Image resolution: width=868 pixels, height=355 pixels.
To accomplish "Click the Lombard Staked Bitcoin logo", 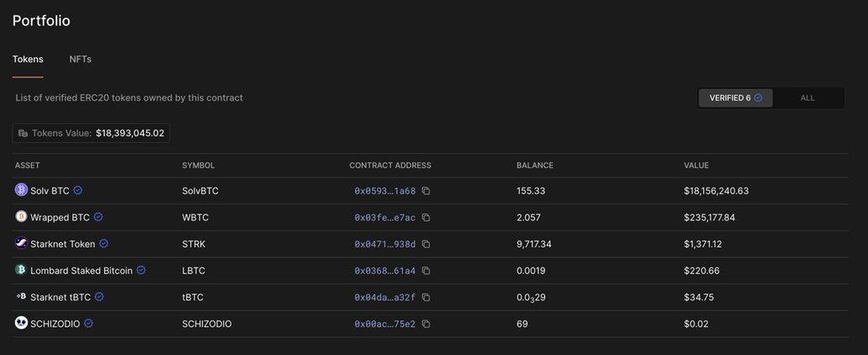I will [x=21, y=270].
